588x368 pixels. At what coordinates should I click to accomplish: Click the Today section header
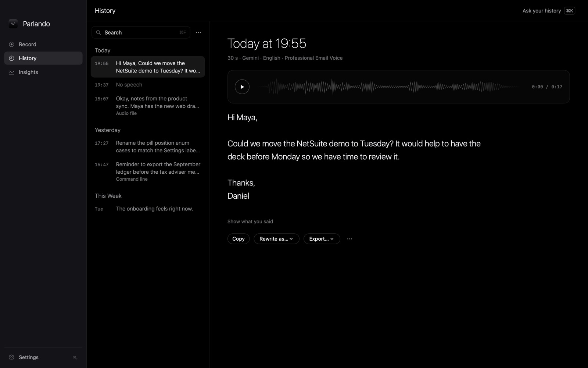pos(103,50)
